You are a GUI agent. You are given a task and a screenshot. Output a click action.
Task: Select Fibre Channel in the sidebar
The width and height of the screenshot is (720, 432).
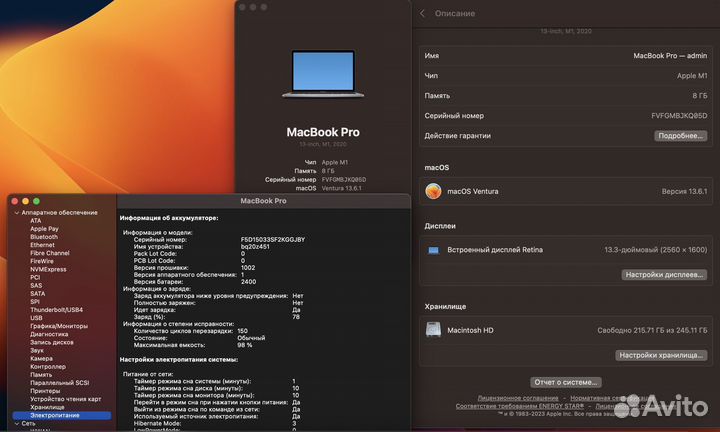coord(50,253)
